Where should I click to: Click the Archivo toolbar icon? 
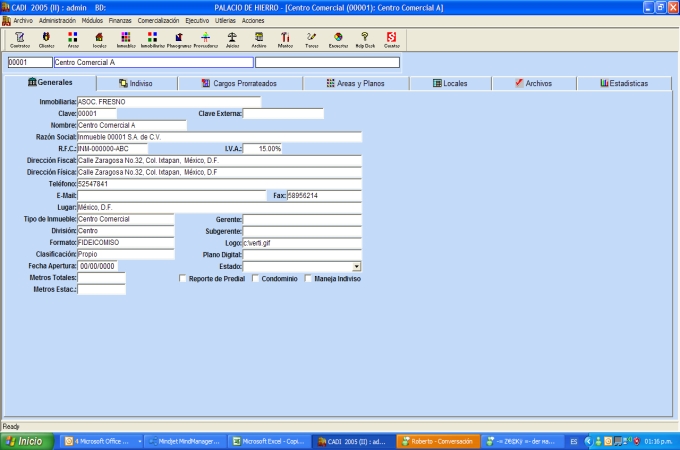(x=259, y=39)
